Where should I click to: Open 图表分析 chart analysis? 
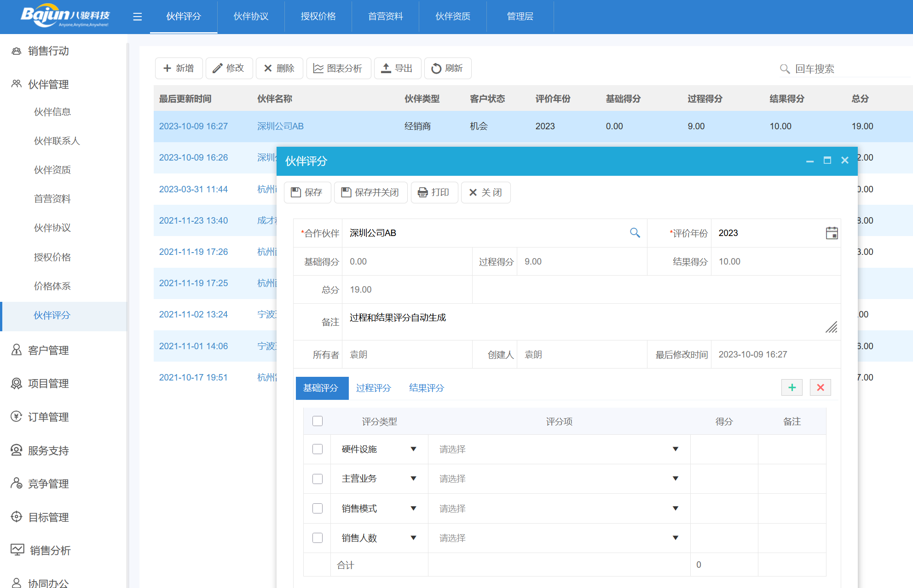[339, 68]
